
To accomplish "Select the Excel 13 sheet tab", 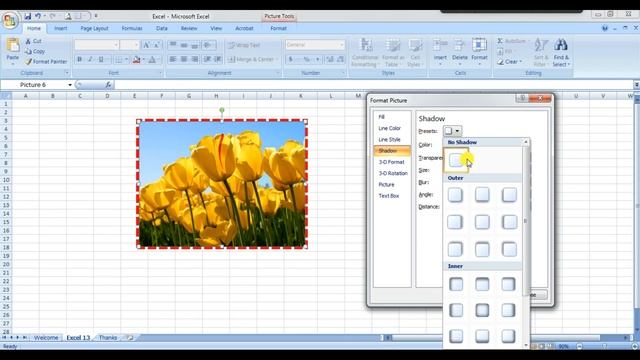I will pos(78,338).
